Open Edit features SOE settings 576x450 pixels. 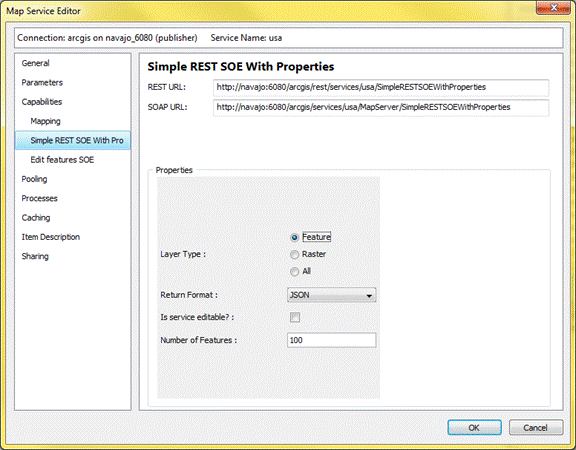point(62,160)
